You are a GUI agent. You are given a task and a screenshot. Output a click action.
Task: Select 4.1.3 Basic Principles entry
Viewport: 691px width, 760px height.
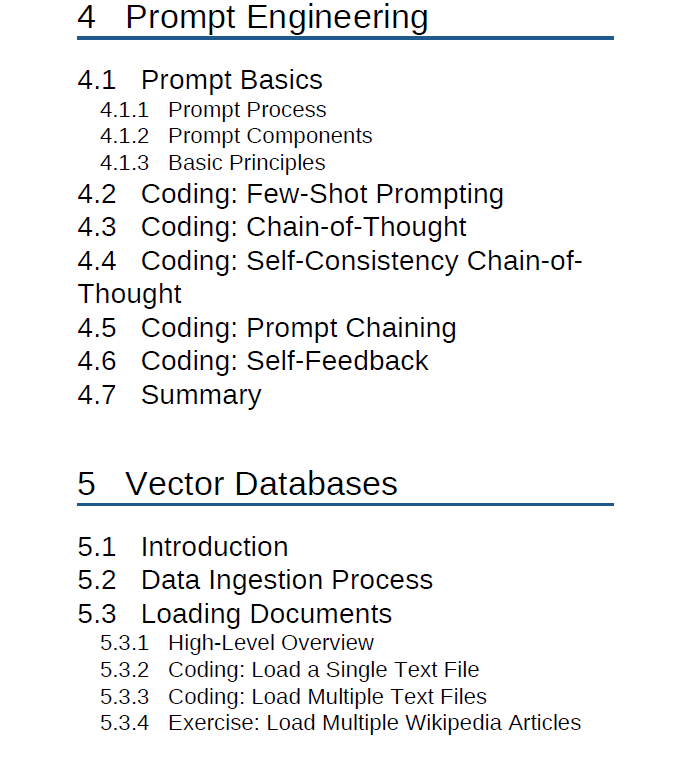(x=213, y=163)
